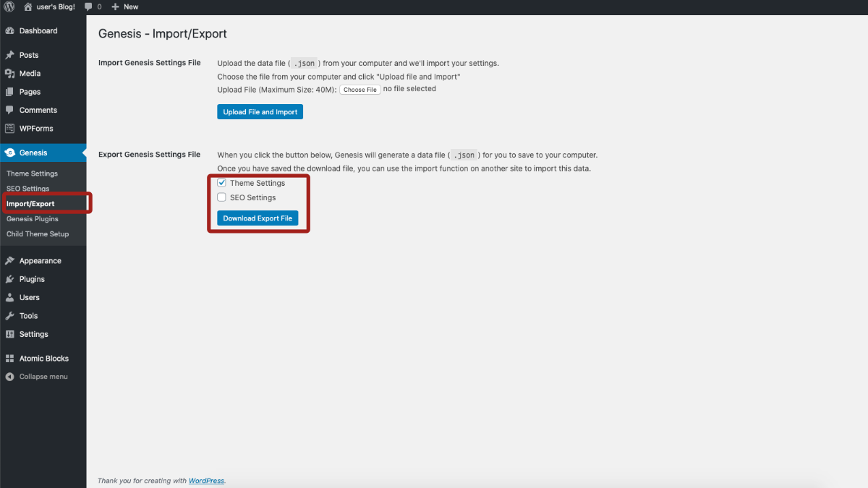Uncheck the Theme Settings export option

(x=221, y=182)
